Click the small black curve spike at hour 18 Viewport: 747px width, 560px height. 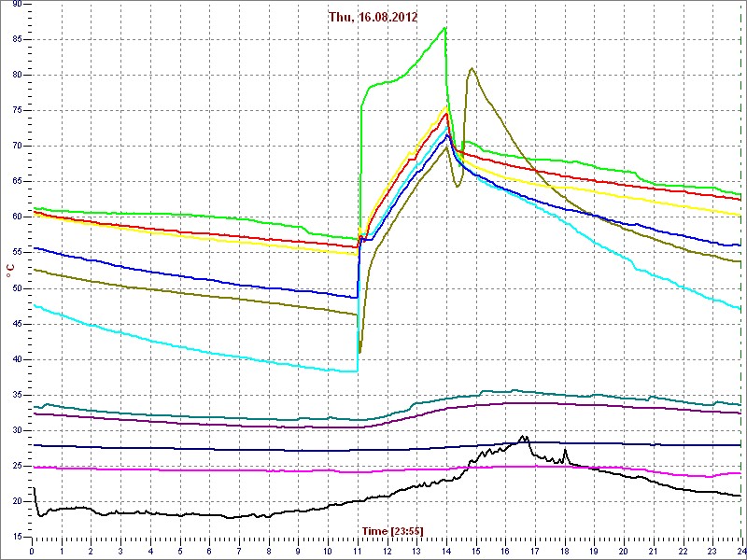(x=565, y=450)
